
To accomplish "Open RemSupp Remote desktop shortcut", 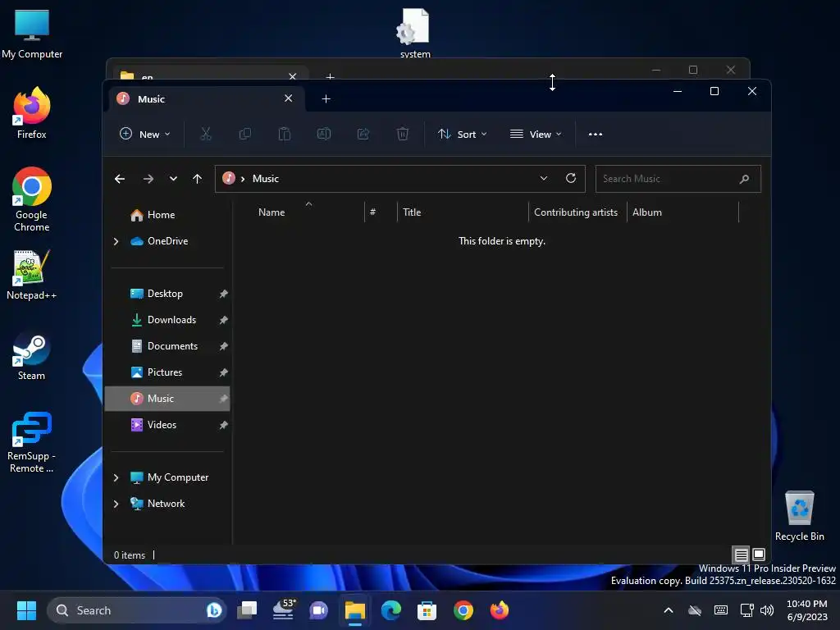I will [32, 442].
